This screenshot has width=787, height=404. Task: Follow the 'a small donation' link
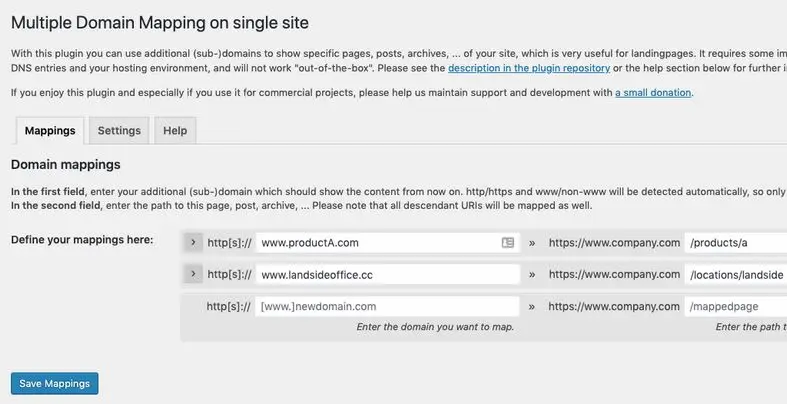coord(653,93)
